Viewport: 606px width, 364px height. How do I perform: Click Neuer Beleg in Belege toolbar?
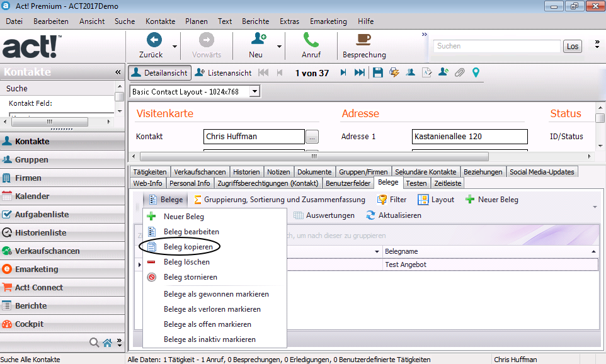[491, 200]
